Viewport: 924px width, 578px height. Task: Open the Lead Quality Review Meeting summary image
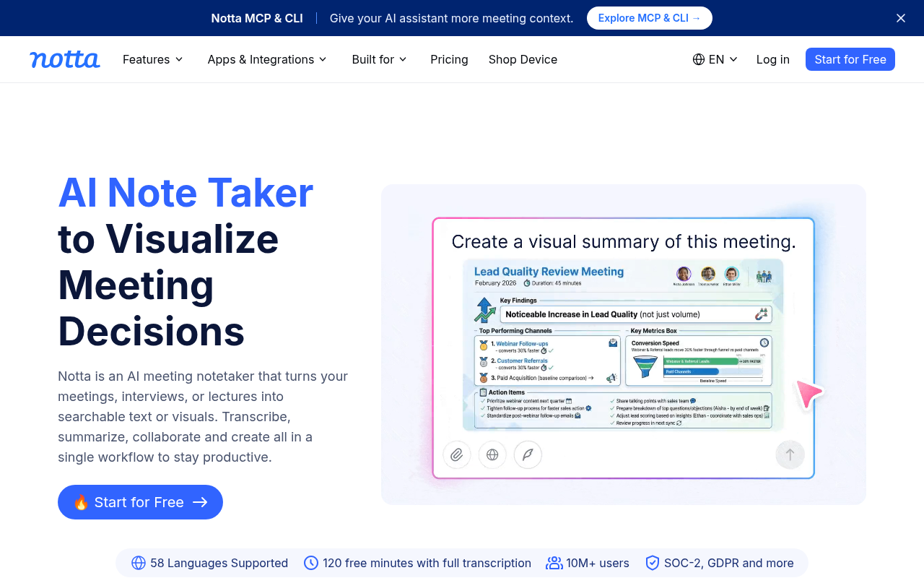tap(623, 345)
